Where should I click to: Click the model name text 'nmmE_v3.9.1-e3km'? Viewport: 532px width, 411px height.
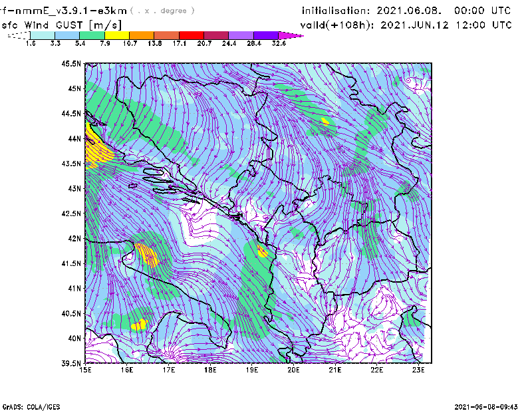coord(71,11)
